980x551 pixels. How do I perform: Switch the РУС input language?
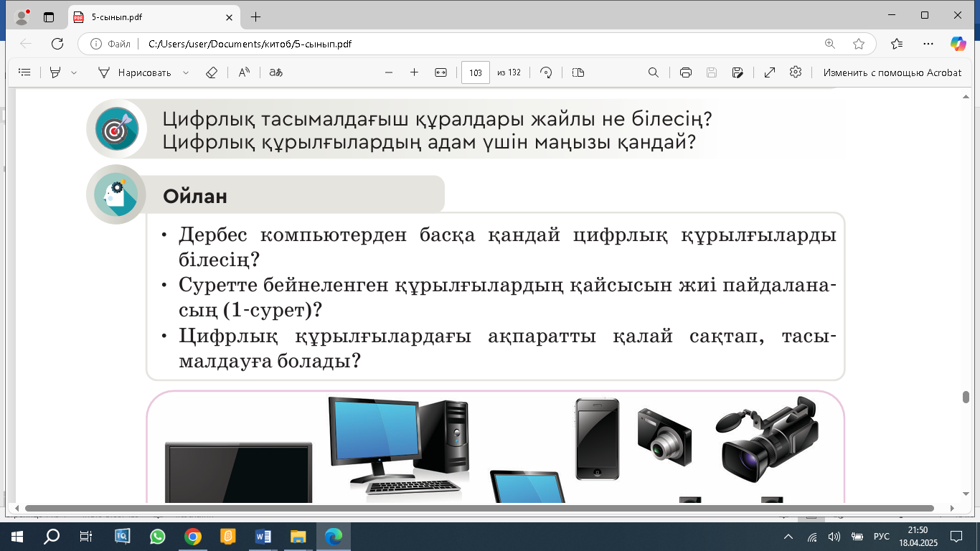(x=881, y=536)
